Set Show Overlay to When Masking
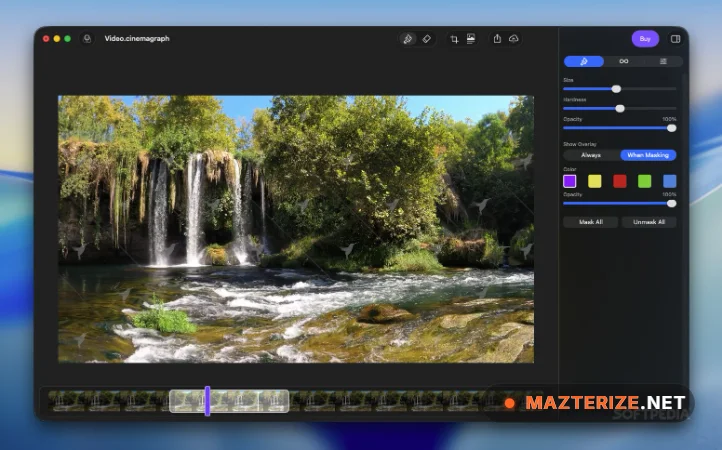Screen dimensions: 722x450 (648, 155)
